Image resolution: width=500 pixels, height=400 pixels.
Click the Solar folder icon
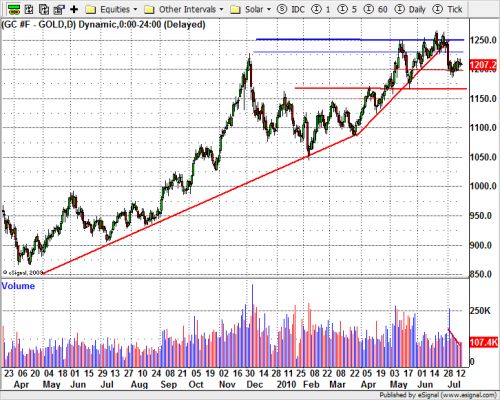click(236, 9)
